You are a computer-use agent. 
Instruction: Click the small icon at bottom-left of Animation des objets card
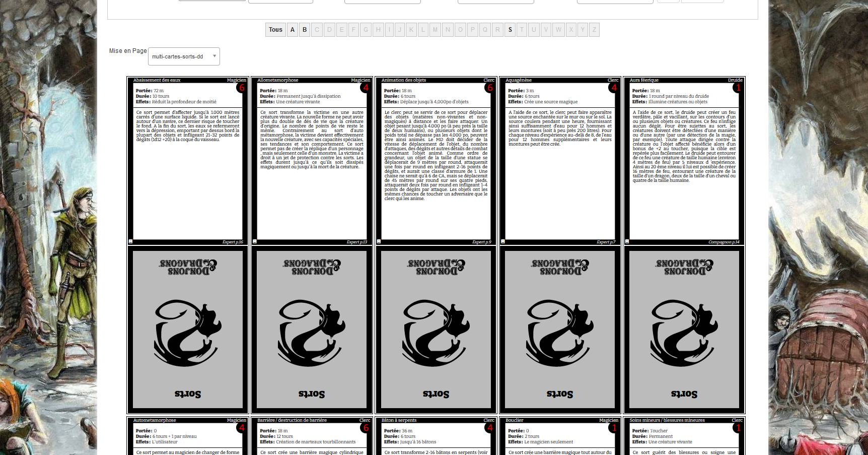(x=379, y=242)
